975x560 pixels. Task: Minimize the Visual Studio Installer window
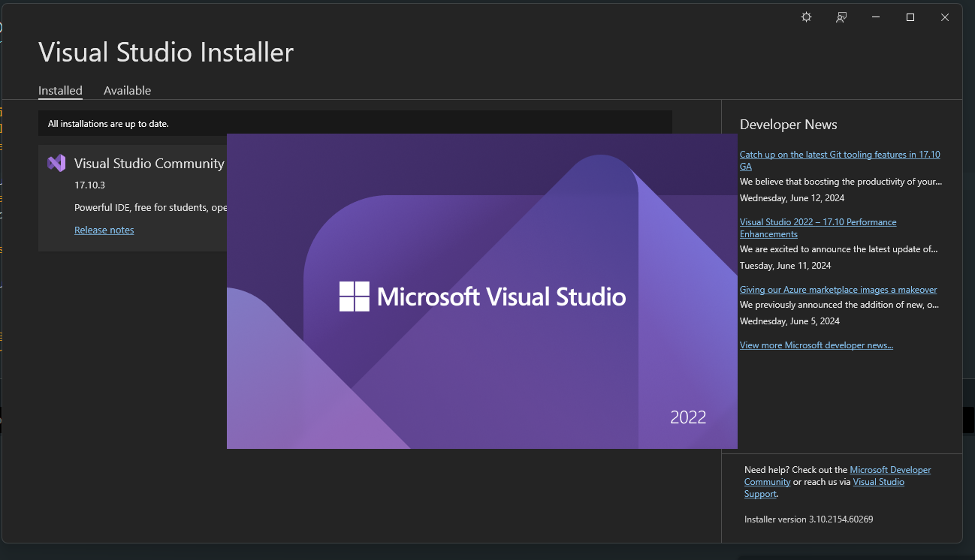(876, 17)
